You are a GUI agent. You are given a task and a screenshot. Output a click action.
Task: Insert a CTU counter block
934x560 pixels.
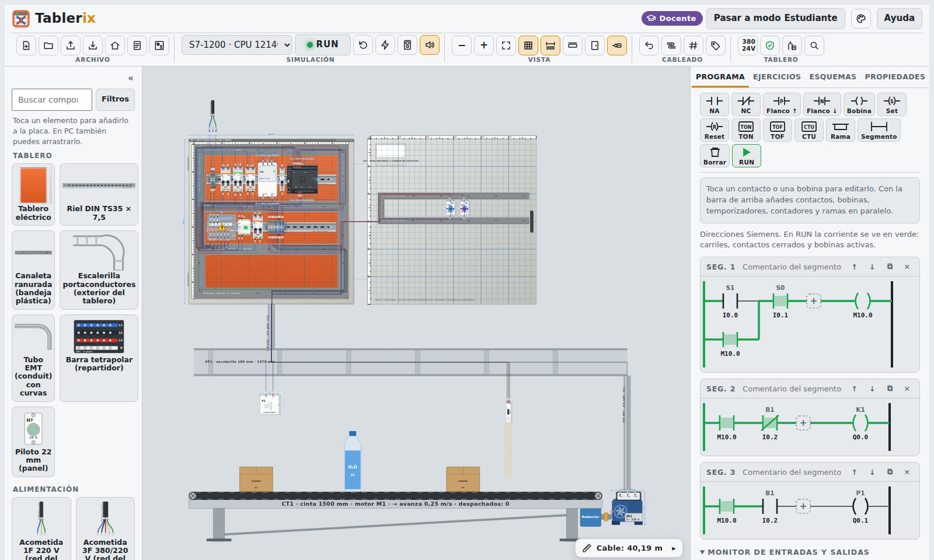point(809,130)
